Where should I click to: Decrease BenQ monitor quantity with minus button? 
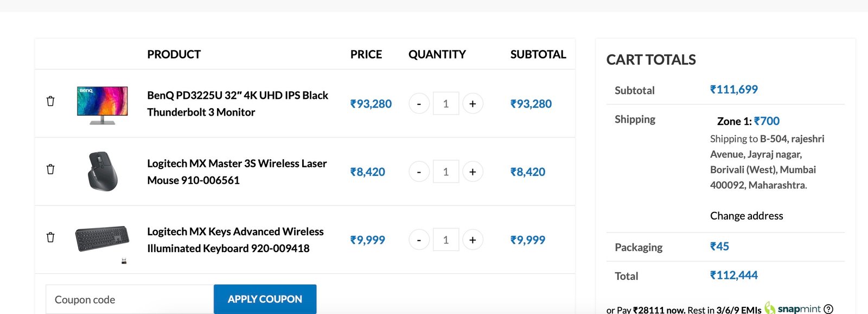click(x=419, y=103)
